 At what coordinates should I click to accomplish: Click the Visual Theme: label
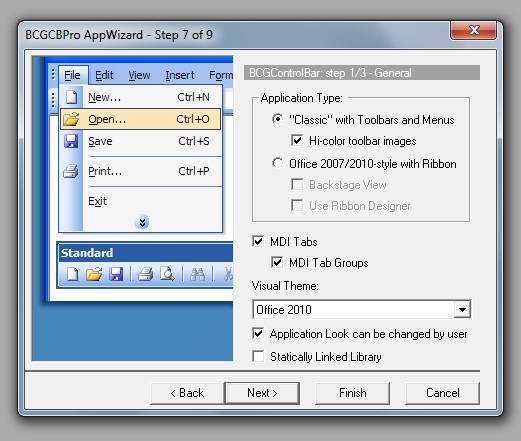coord(285,286)
